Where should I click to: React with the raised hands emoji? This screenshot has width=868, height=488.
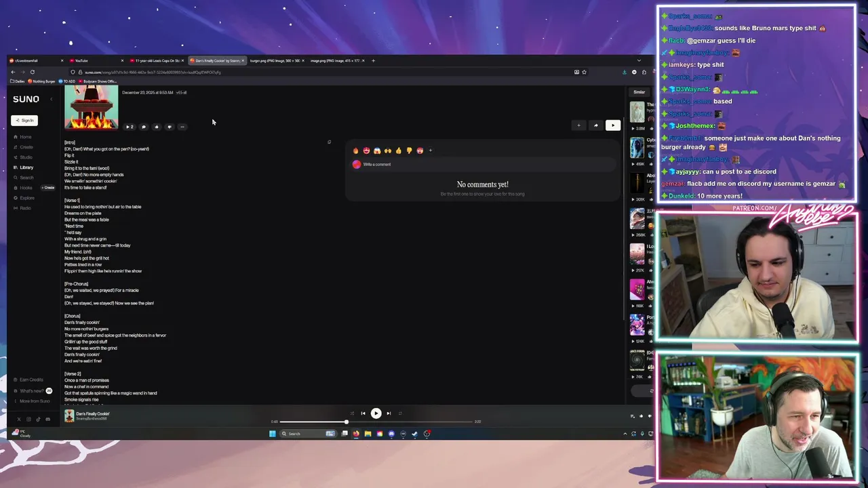click(x=388, y=150)
